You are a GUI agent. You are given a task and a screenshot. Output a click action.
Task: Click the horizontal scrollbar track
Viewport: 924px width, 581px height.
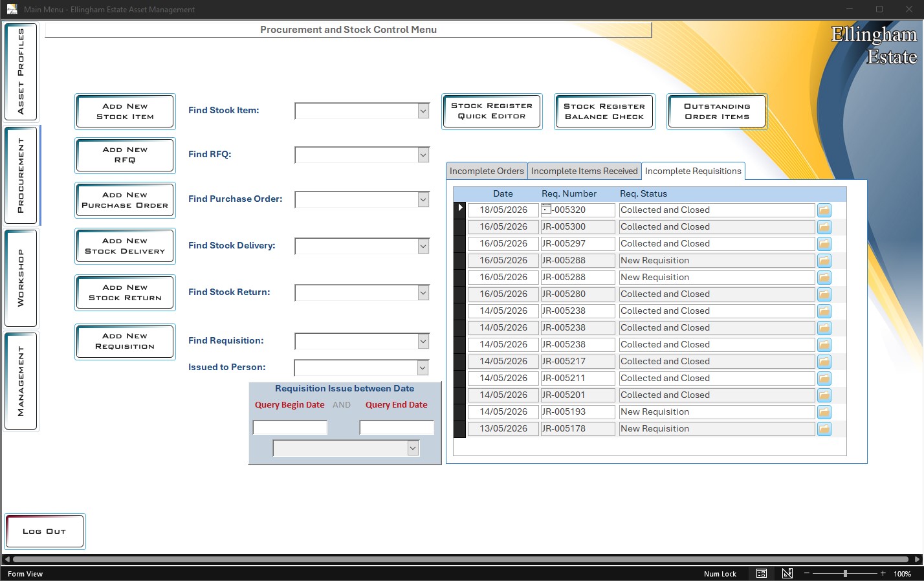[x=461, y=560]
